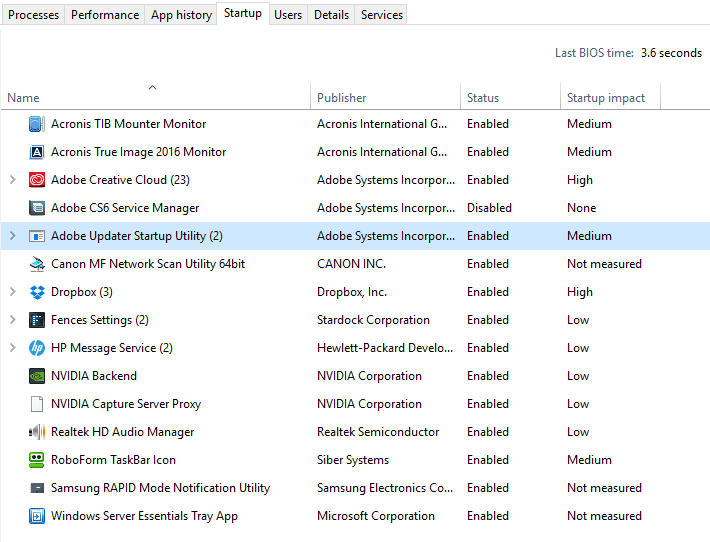Viewport: 710px width, 542px height.
Task: Sort by the Name column header
Action: 155,96
